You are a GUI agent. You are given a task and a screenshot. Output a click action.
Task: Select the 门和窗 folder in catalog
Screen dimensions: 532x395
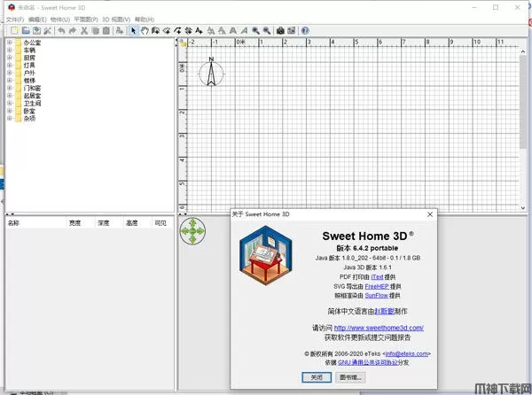31,88
